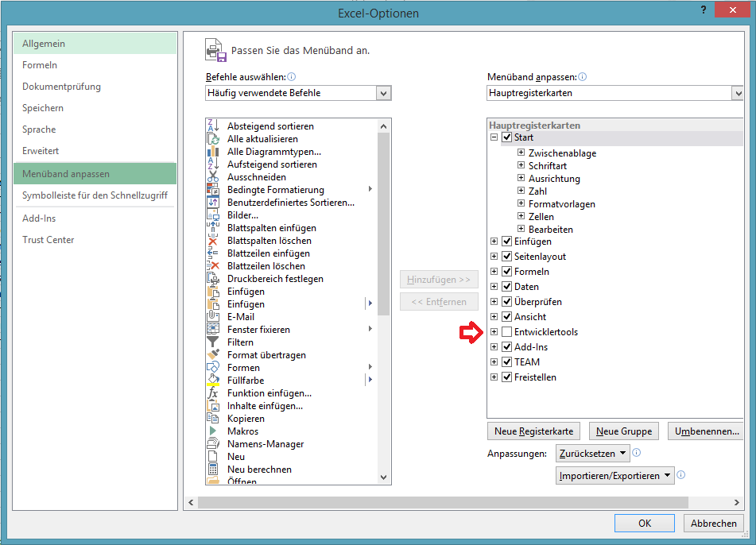Click the E-Mail icon
756x545 pixels.
[213, 316]
